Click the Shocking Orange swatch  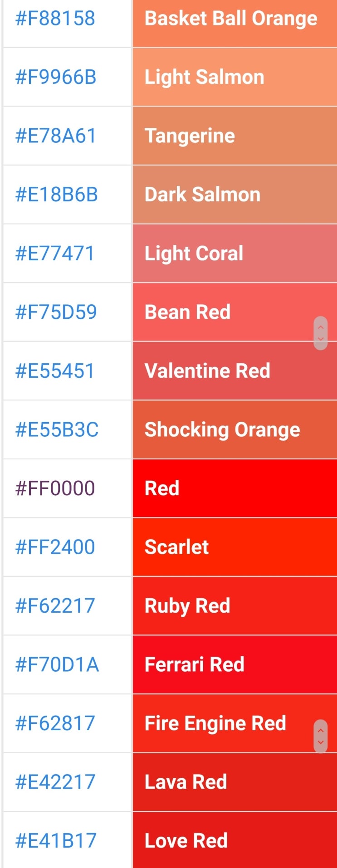(x=234, y=429)
